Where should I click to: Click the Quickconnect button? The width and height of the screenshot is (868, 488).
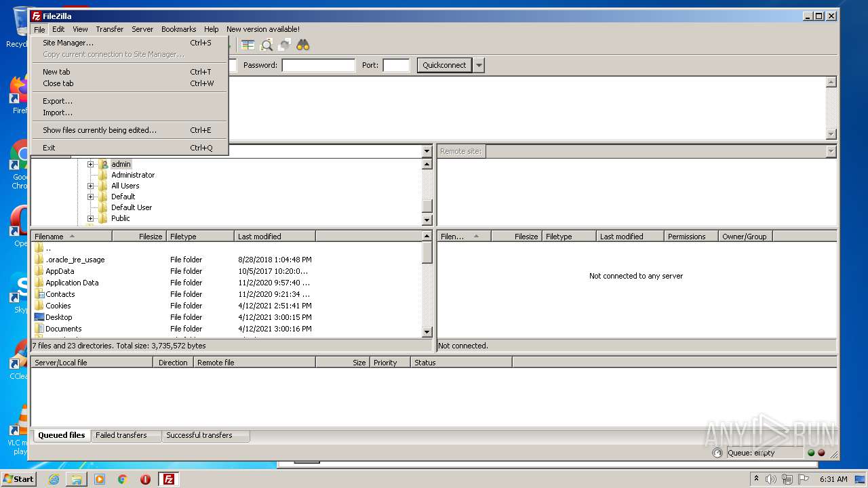pos(444,65)
